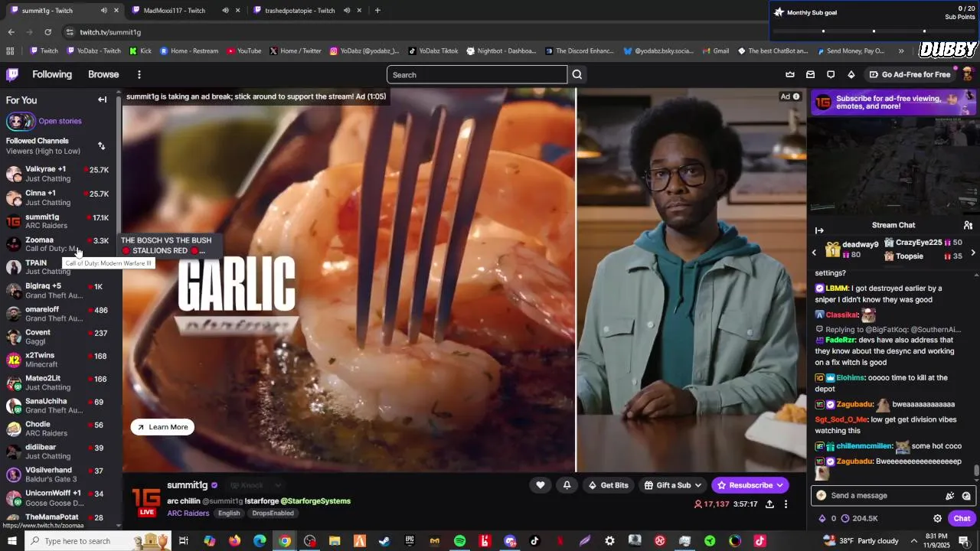Focus the Twitch search field
The width and height of the screenshot is (980, 551).
477,74
